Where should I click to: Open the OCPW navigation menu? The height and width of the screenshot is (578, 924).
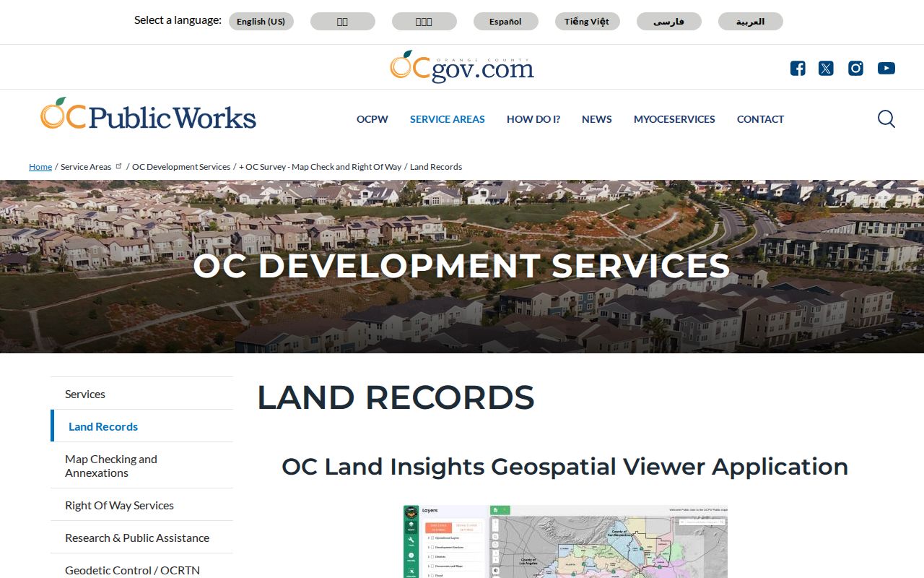click(372, 119)
